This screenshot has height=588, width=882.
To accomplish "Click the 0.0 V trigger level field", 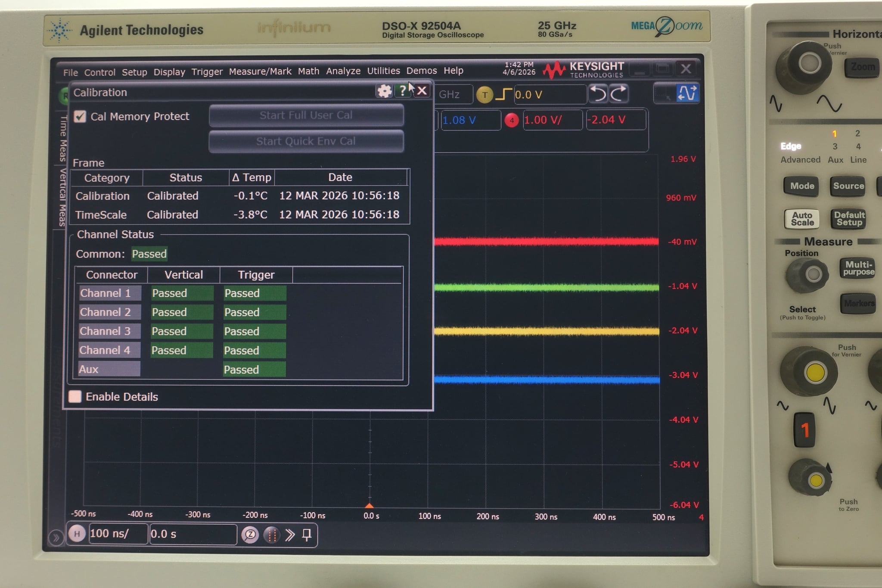I will pyautogui.click(x=550, y=94).
